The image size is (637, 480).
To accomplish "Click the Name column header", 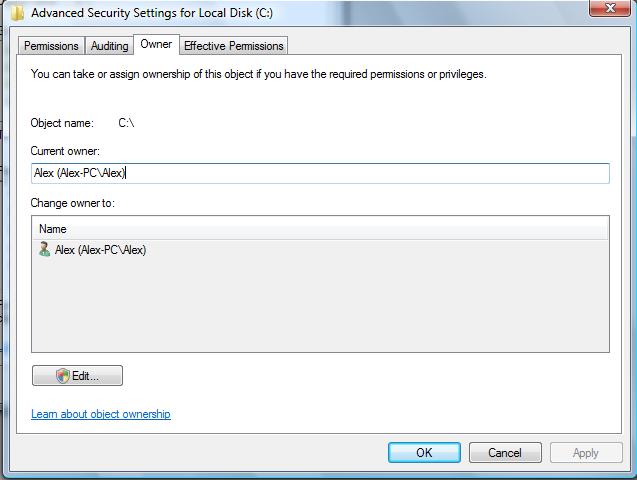I will click(x=53, y=229).
